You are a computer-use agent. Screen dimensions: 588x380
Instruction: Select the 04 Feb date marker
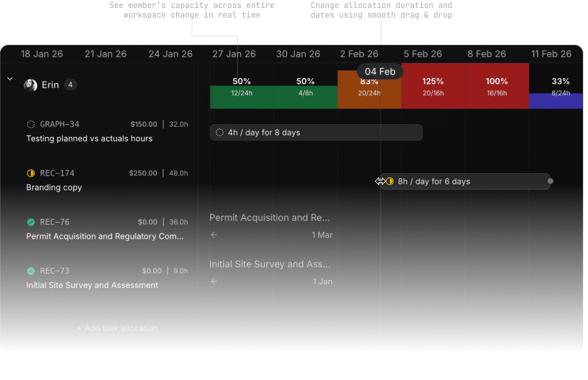(379, 71)
